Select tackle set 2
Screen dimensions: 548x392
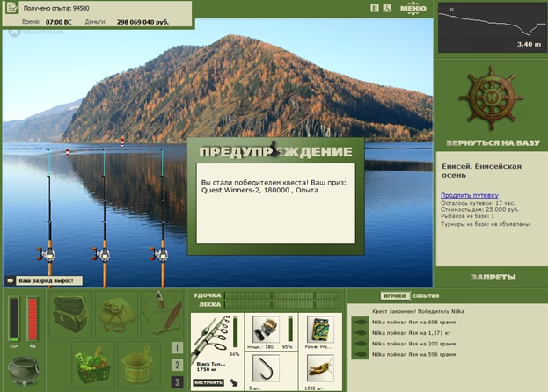click(x=177, y=365)
